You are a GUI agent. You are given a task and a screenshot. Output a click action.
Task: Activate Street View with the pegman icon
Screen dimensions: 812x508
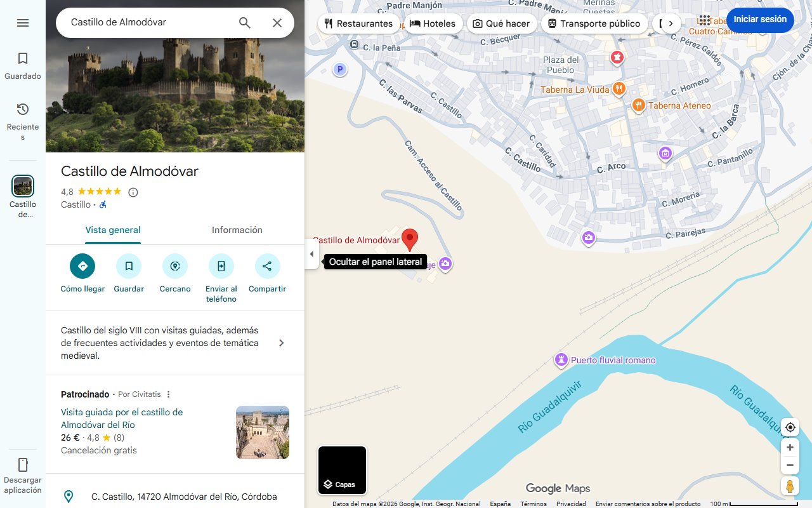point(790,486)
